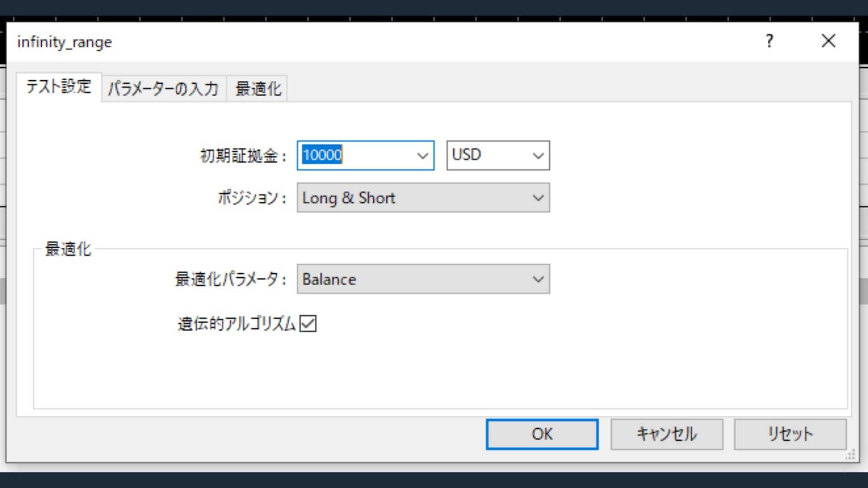Toggle the 遺伝的アルゴリズム checkbox
This screenshot has height=488, width=868.
308,324
